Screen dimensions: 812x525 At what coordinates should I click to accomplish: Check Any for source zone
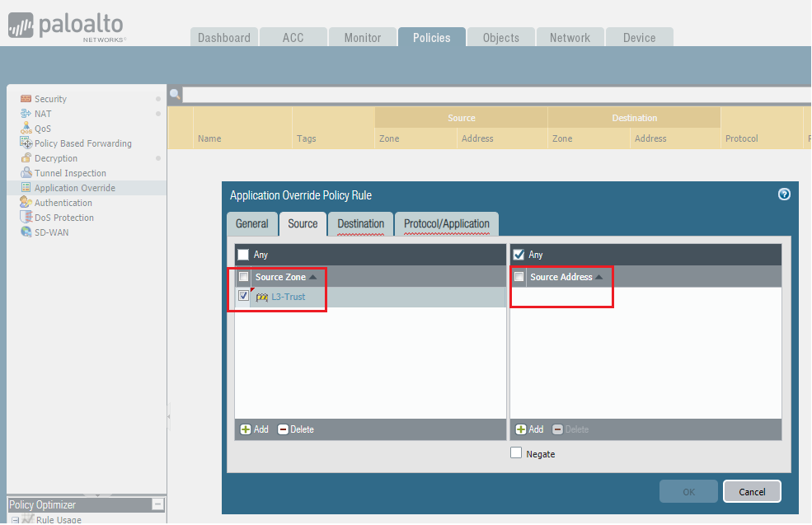click(243, 254)
